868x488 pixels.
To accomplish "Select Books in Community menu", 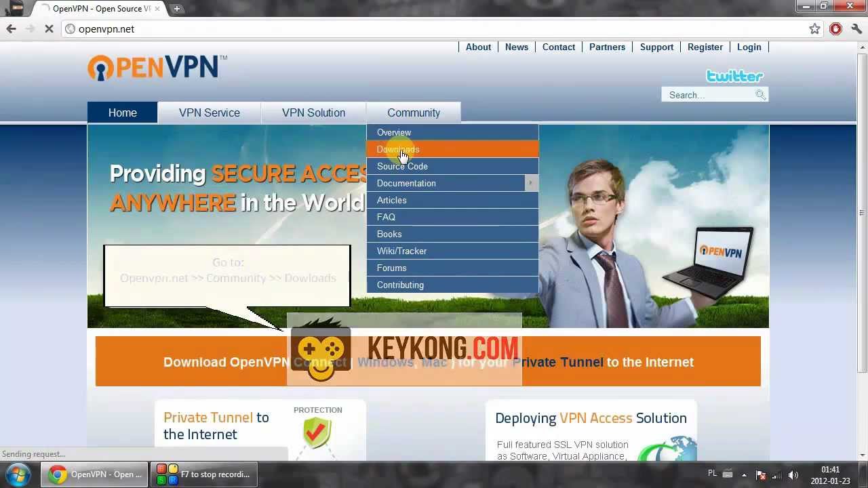I will tap(452, 234).
